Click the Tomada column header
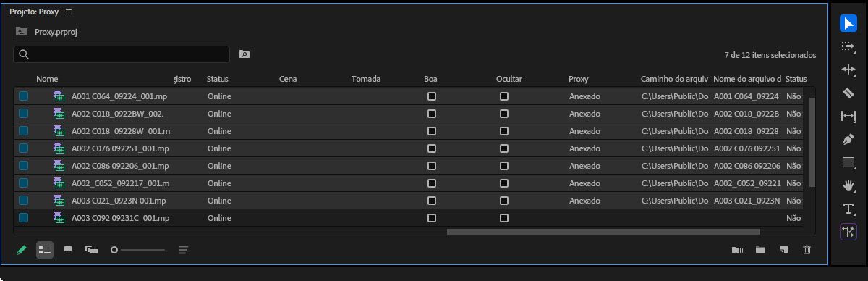868x281 pixels. [x=366, y=79]
